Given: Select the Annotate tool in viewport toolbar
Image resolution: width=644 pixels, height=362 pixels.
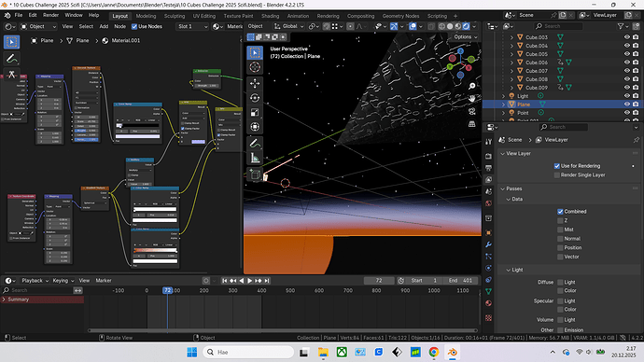Looking at the screenshot, I should pos(255,144).
